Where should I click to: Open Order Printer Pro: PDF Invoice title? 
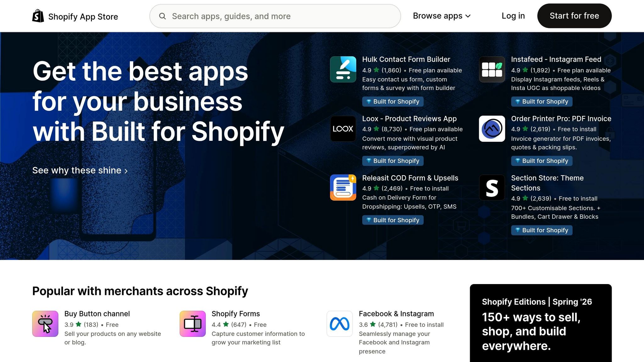561,119
